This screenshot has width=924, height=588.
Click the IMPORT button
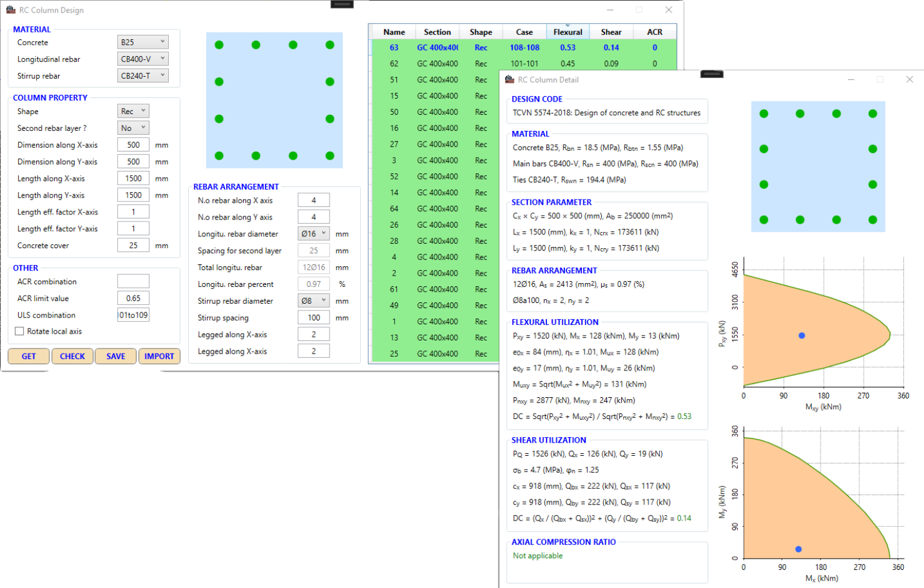[160, 356]
